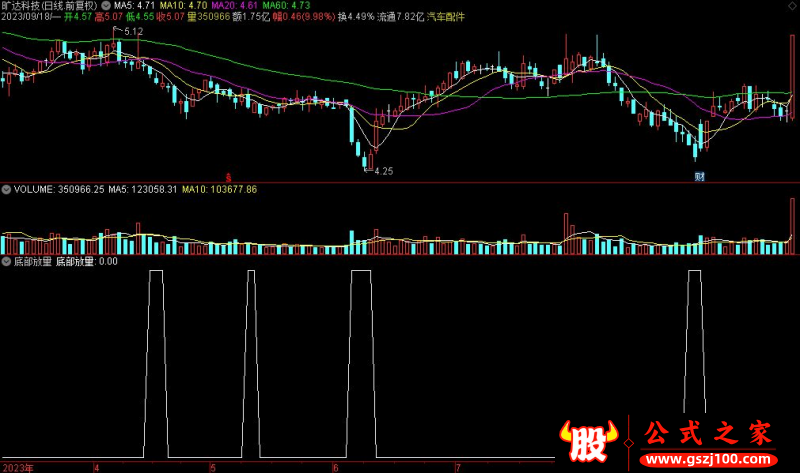
Task: Click the 额1.75亿 turnover value
Action: click(251, 17)
